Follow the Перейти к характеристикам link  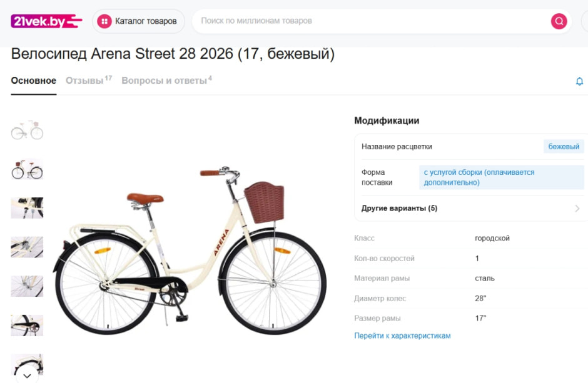point(402,336)
